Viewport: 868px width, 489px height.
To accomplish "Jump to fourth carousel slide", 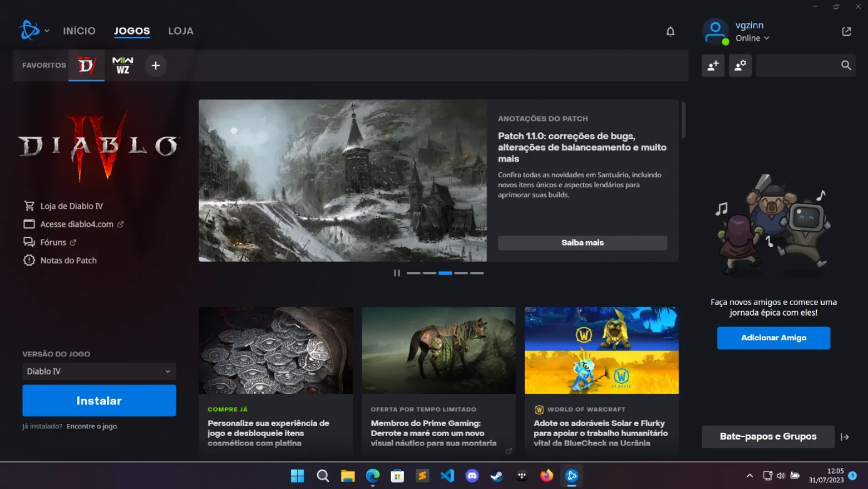I will [461, 273].
